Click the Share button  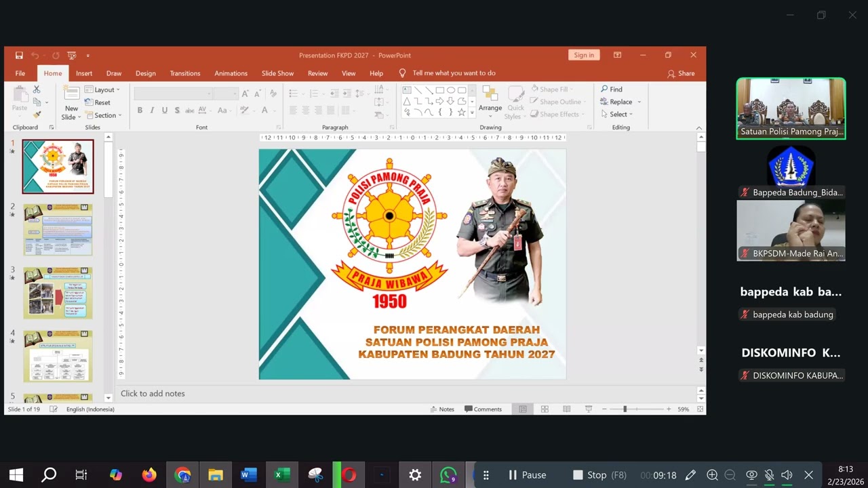click(x=681, y=73)
